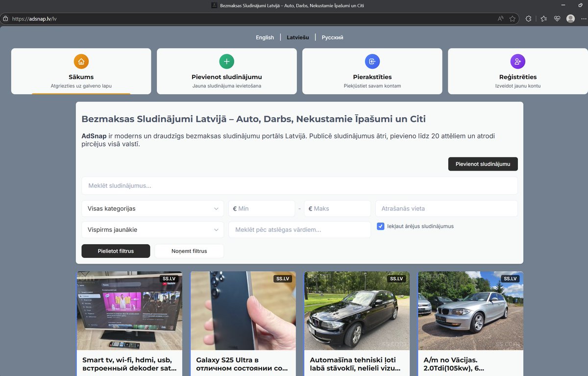Open the Galaxy S25 Ultra listing thumbnail

pos(243,310)
